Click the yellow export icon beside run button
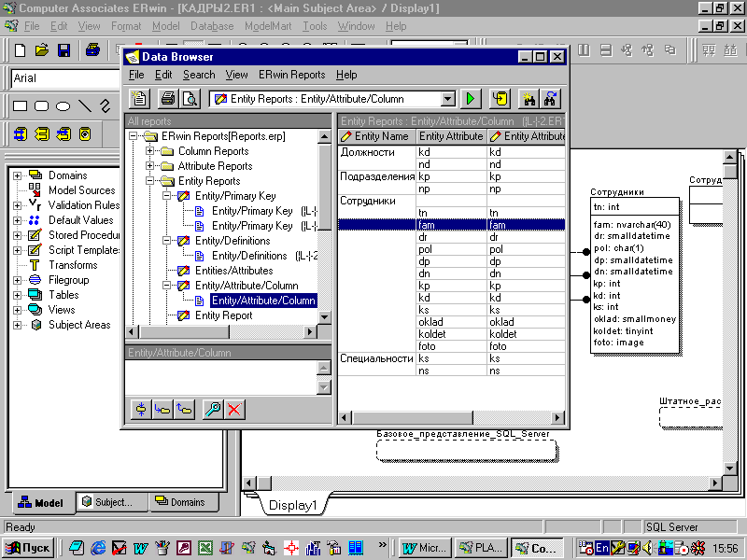The image size is (747, 560). (x=500, y=99)
